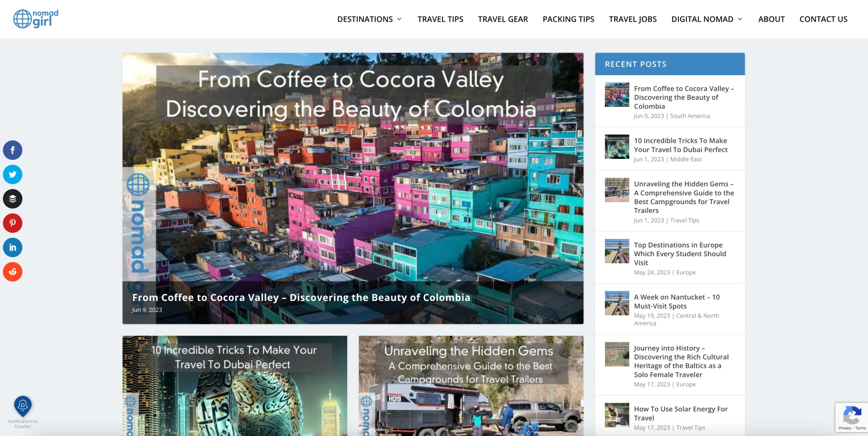
Task: Open 'How To Use Solar Energy' link
Action: [x=681, y=413]
